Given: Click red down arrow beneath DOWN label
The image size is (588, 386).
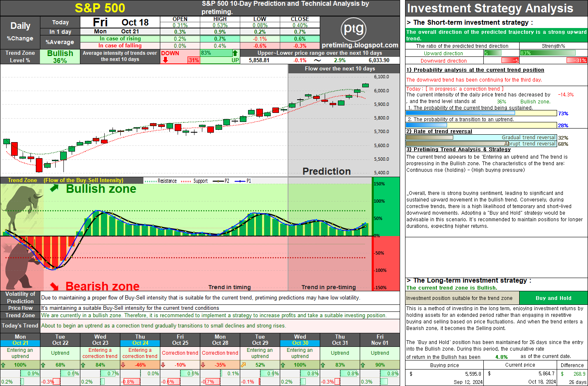Looking at the screenshot, I should (165, 60).
